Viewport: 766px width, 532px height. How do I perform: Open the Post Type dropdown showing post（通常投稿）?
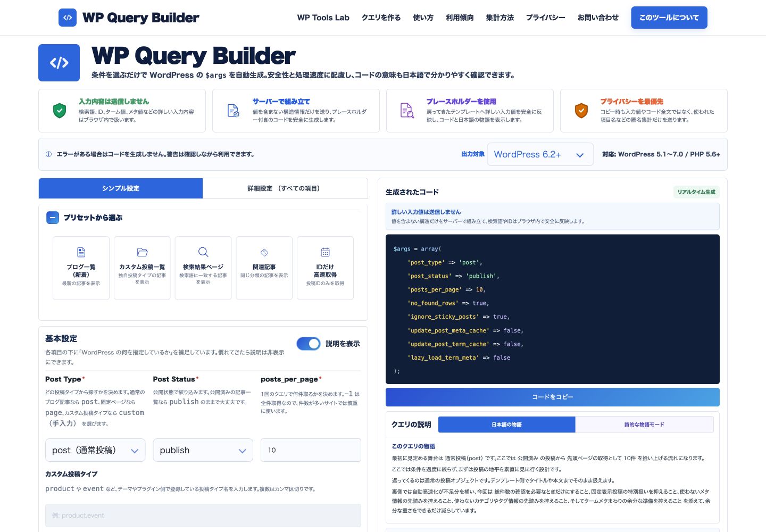95,450
